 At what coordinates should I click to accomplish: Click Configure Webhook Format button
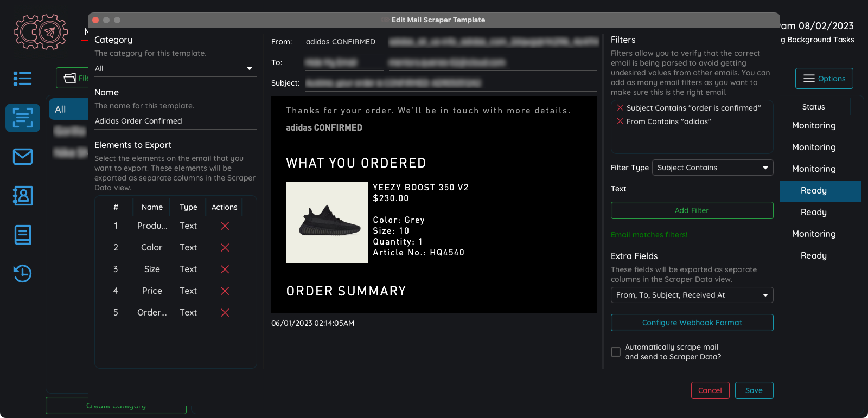tap(692, 323)
